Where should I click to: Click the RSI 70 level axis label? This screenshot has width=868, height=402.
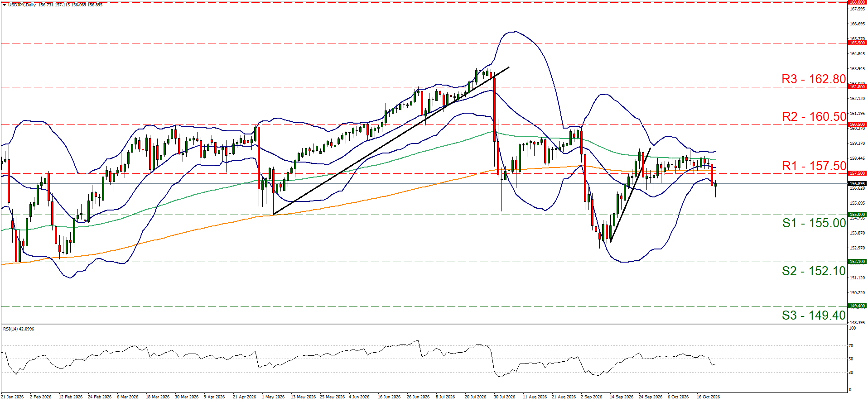851,345
